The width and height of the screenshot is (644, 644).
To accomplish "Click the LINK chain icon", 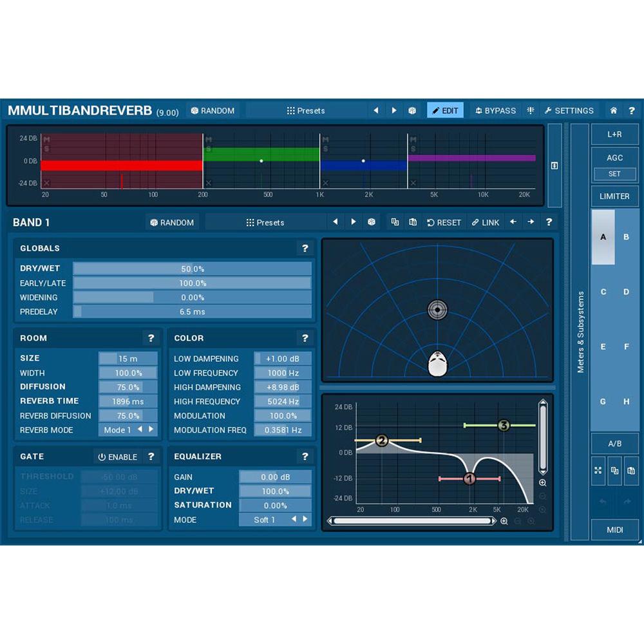I will (477, 222).
